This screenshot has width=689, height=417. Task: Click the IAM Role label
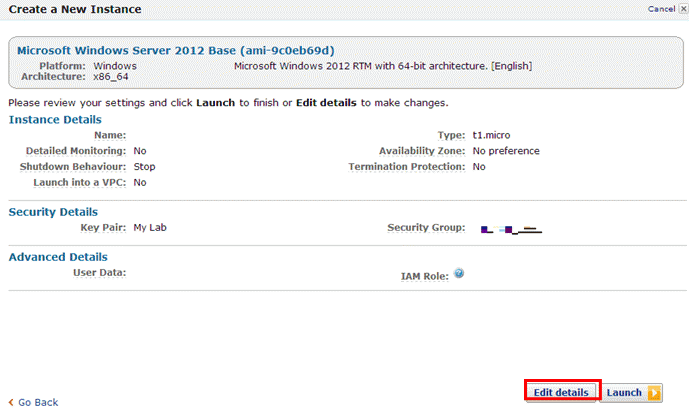[424, 276]
